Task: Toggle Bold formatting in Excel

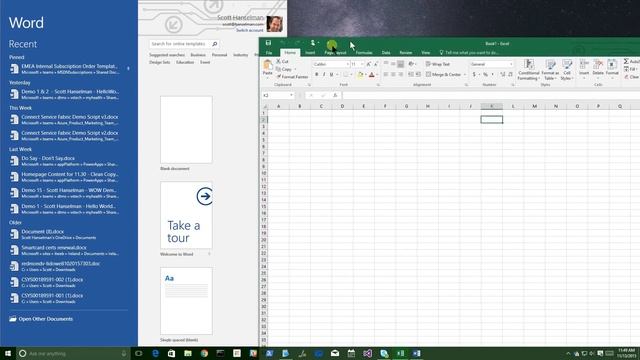Action: [316, 74]
